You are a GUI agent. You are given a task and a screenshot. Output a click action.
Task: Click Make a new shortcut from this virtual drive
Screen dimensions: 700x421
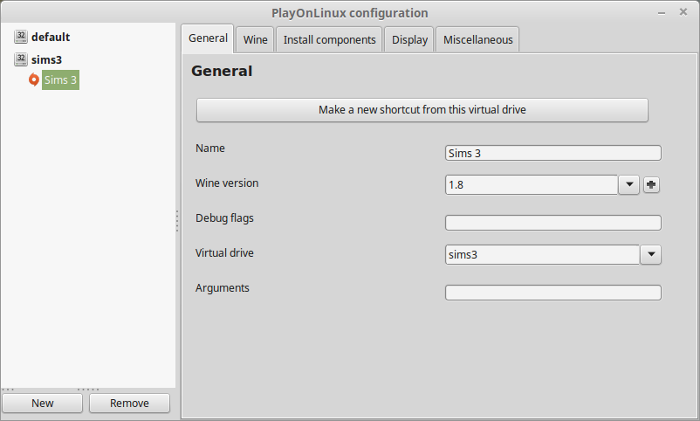tap(422, 110)
